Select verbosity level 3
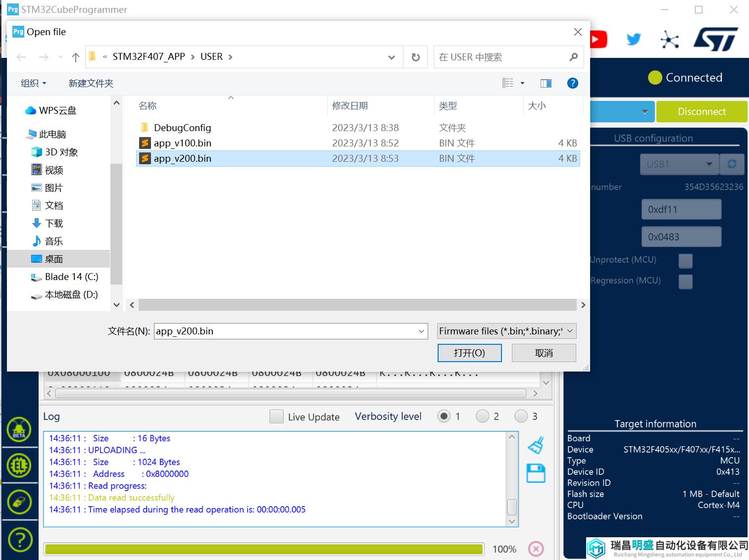Viewport: 749px width, 560px height. [521, 417]
